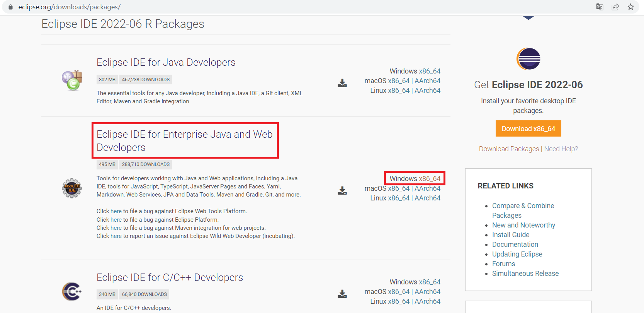Download Linux AArch64 for Java Developers
The height and width of the screenshot is (313, 644).
(427, 91)
